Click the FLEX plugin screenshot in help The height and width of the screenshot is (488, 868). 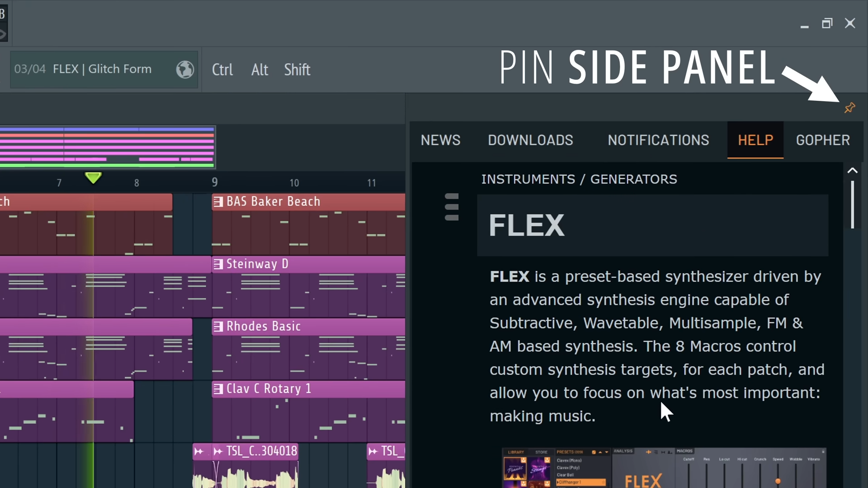(664, 468)
